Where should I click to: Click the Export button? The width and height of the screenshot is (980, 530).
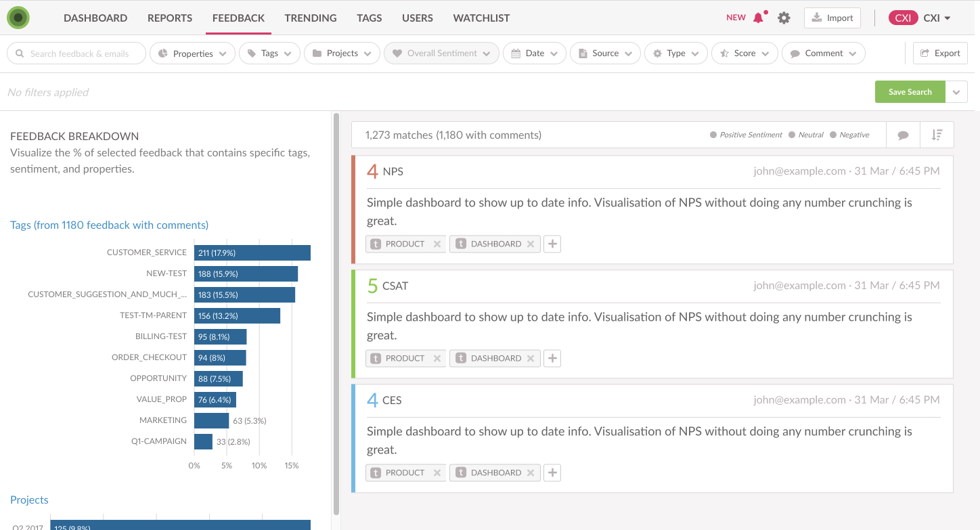click(940, 53)
